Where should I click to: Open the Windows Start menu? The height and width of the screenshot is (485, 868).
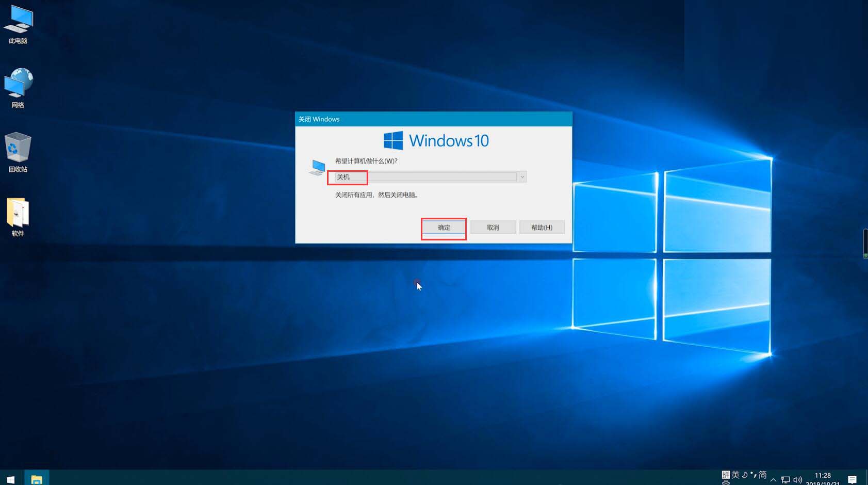point(11,479)
